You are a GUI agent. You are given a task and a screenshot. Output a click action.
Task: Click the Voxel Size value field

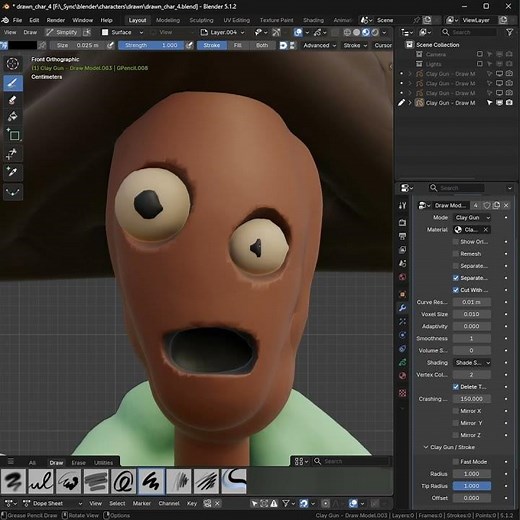pyautogui.click(x=471, y=314)
